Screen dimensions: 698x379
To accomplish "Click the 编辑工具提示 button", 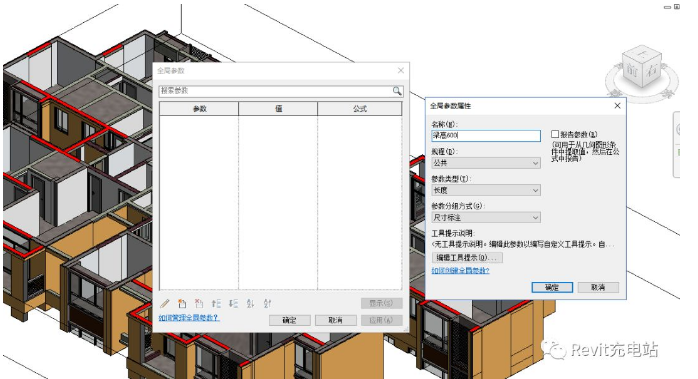I will (467, 257).
